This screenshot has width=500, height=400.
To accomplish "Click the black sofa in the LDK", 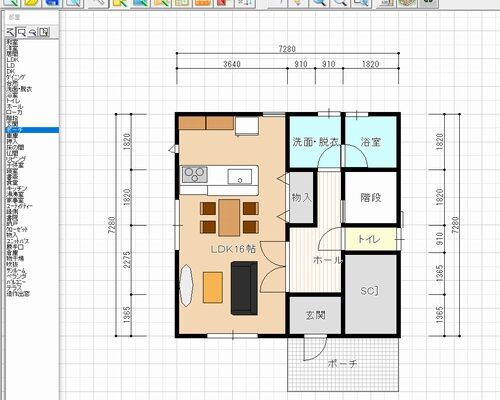I will [244, 288].
